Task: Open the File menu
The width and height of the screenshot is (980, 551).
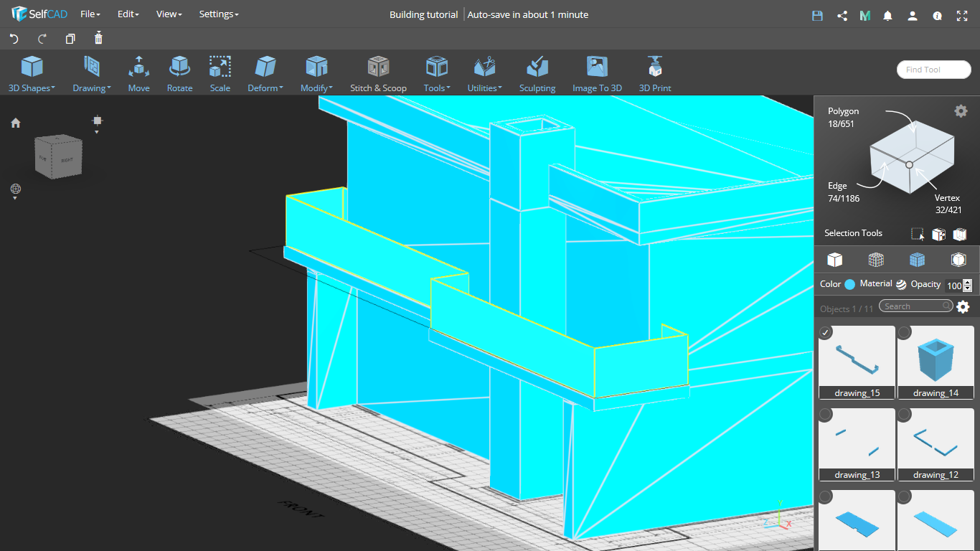Action: click(x=90, y=14)
